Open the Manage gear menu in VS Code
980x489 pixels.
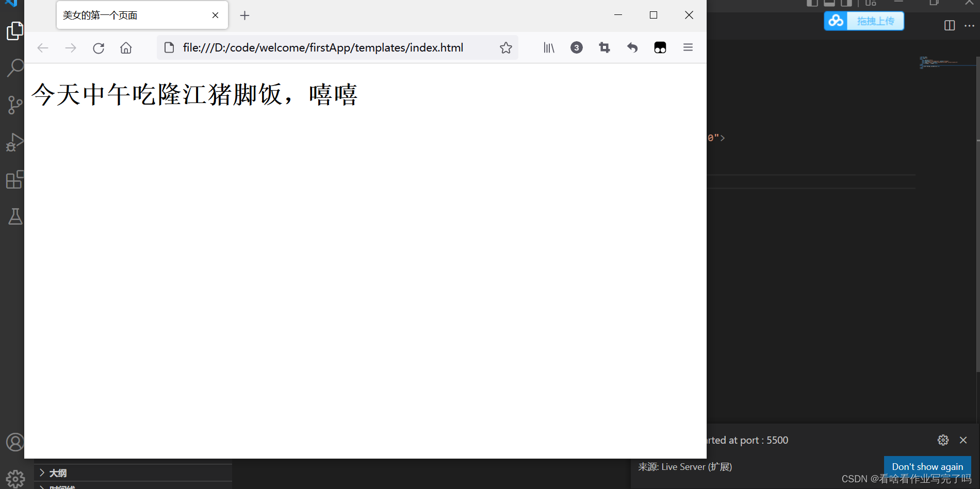[x=15, y=479]
